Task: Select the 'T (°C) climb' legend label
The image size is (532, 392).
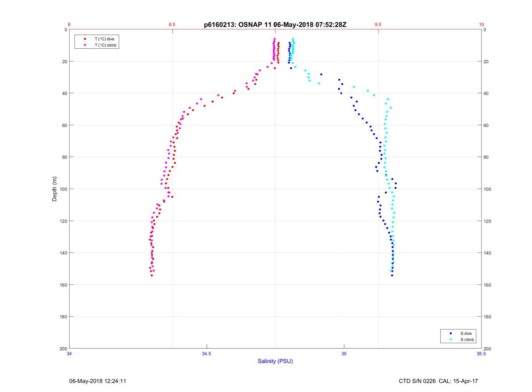Action: [x=106, y=45]
